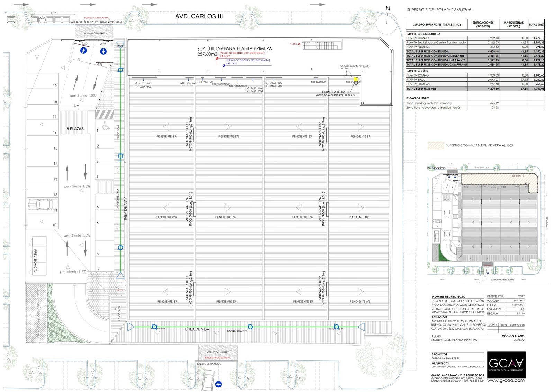
Task: Click the yellow marker near roof maintenance access
Action: point(356,79)
